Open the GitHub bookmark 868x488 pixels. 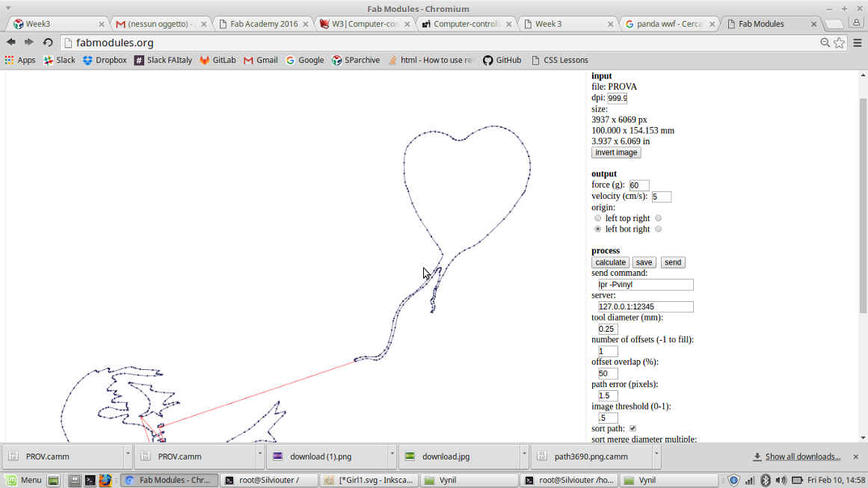(x=502, y=60)
